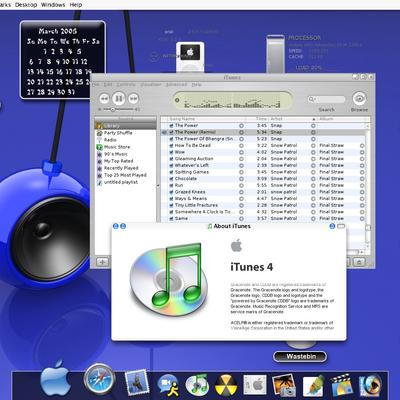Open the iTunes Visualizer menu
400x400 pixels.
click(151, 85)
